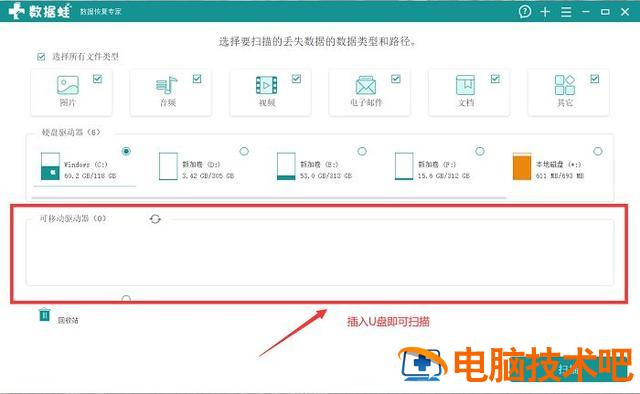Click the 回收站 recycle bin icon
The image size is (640, 394).
coord(44,315)
